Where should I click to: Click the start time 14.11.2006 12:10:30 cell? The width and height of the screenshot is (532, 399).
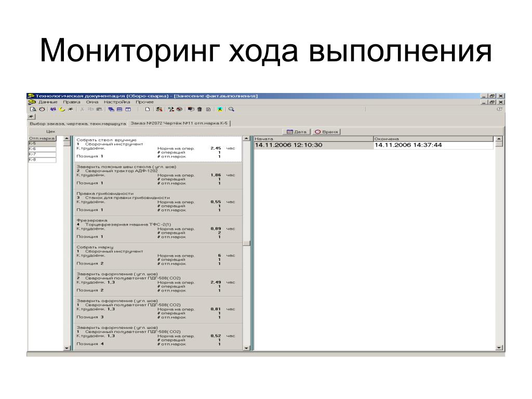[313, 145]
